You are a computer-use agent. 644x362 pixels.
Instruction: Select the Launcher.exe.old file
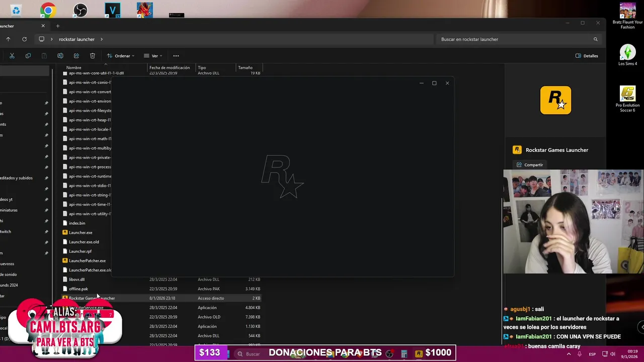coord(84,242)
